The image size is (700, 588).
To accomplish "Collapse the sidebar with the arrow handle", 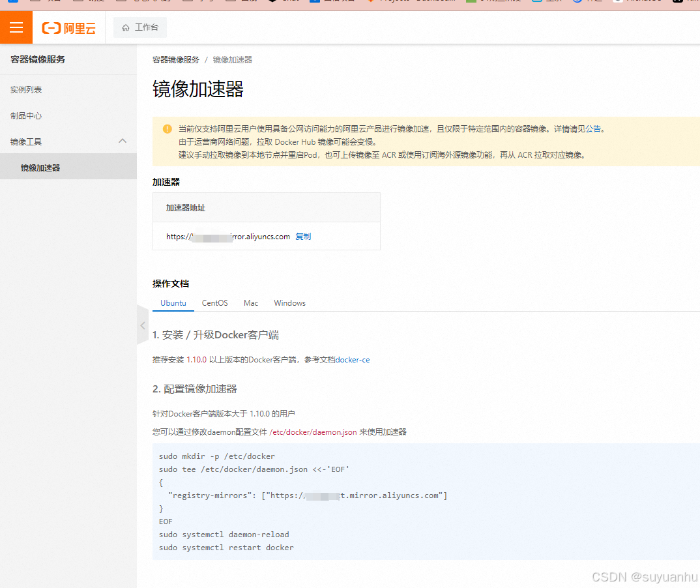I will tap(143, 325).
